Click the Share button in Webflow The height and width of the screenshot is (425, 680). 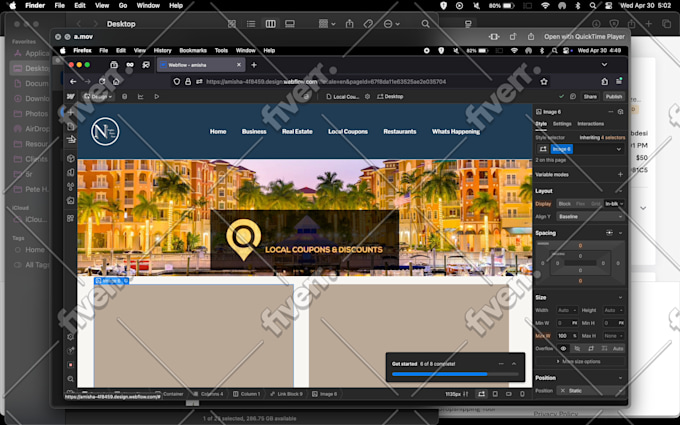point(590,96)
